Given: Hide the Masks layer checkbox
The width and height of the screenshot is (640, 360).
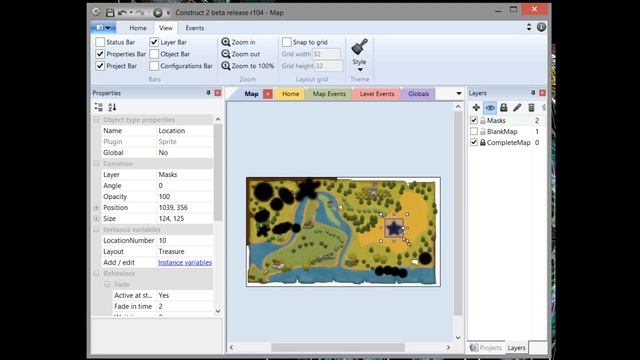Looking at the screenshot, I should click(x=474, y=120).
